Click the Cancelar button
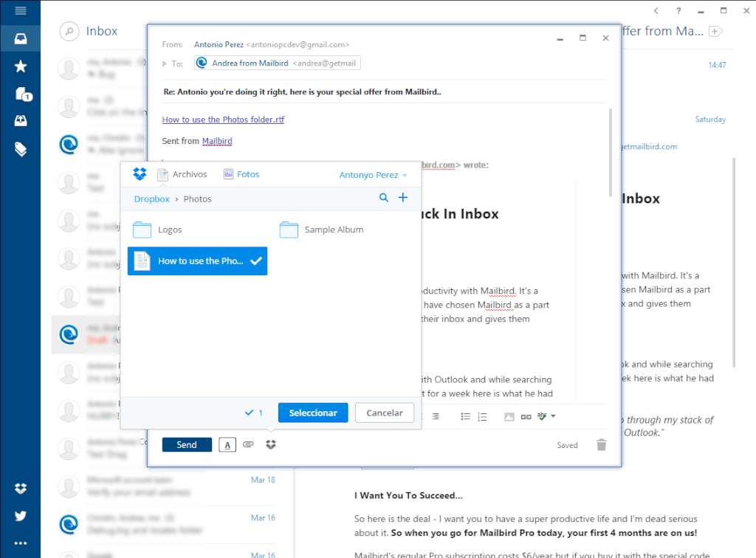This screenshot has height=558, width=756. click(384, 413)
